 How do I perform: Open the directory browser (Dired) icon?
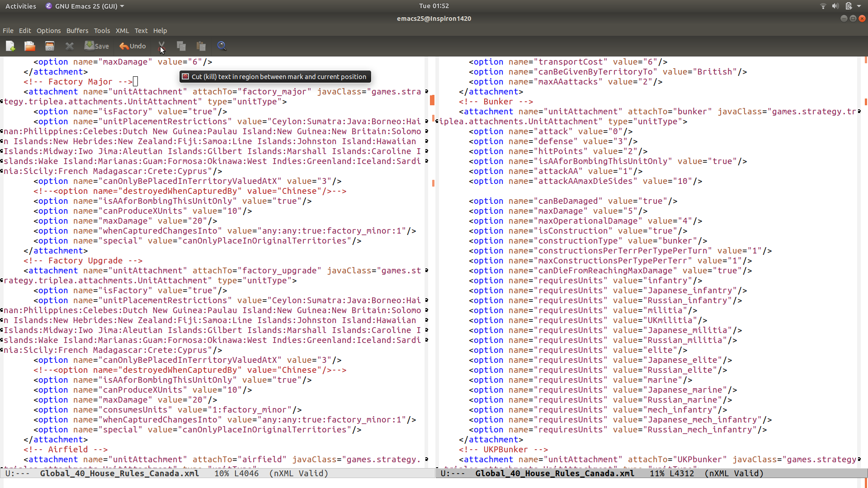point(50,46)
